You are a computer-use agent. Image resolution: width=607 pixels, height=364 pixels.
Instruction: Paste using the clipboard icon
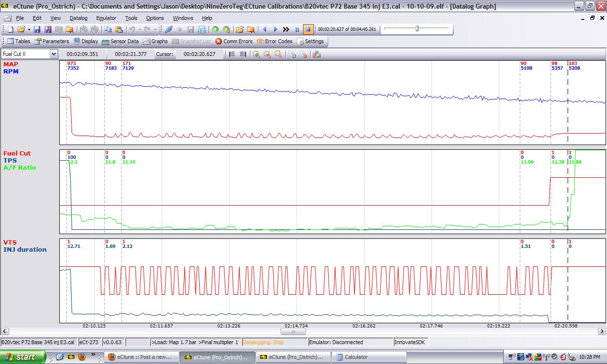[119, 29]
